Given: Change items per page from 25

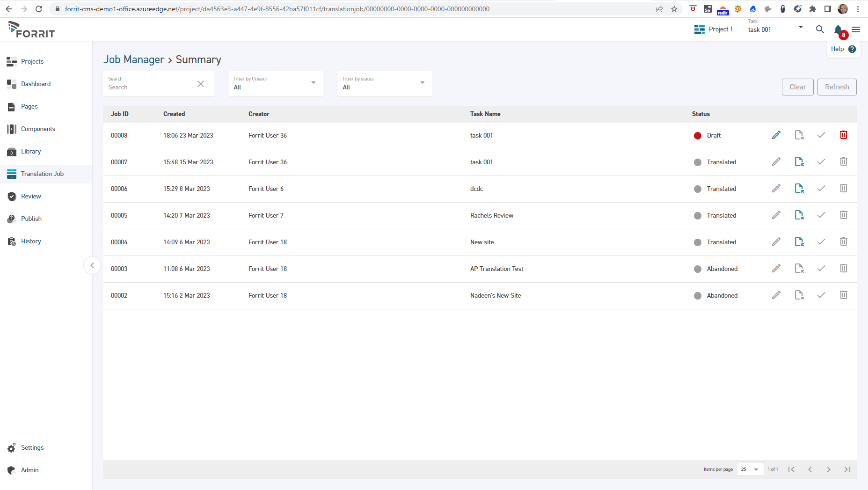Looking at the screenshot, I should click(x=750, y=469).
